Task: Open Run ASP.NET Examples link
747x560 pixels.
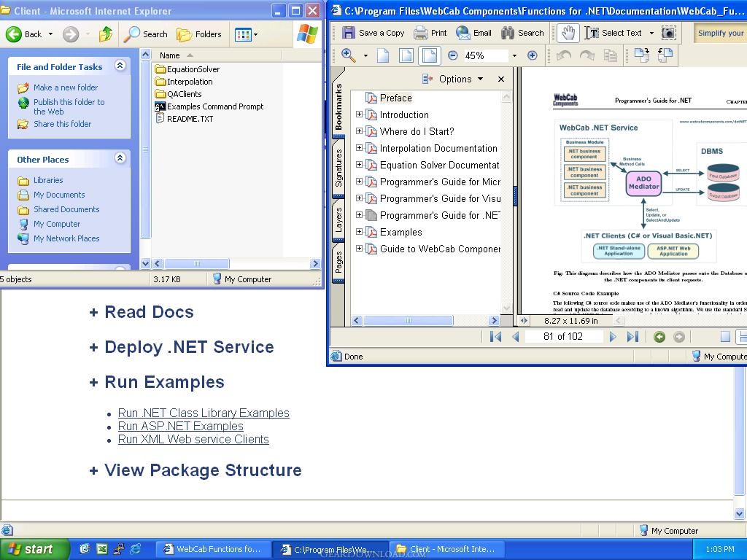Action: 180,426
